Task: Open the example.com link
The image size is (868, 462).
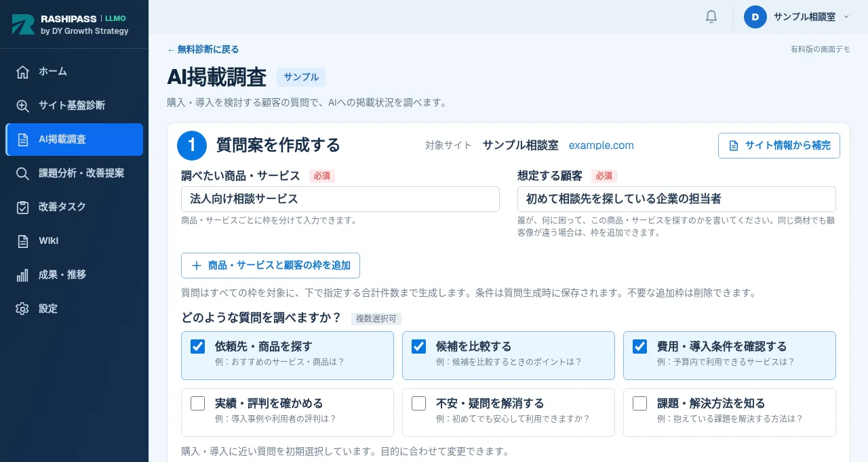Action: click(601, 145)
